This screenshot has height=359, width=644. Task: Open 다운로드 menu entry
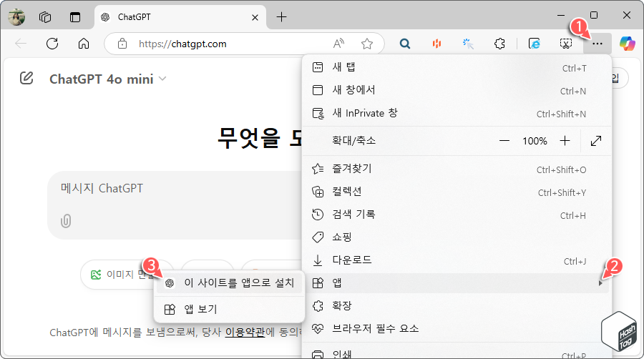click(457, 260)
